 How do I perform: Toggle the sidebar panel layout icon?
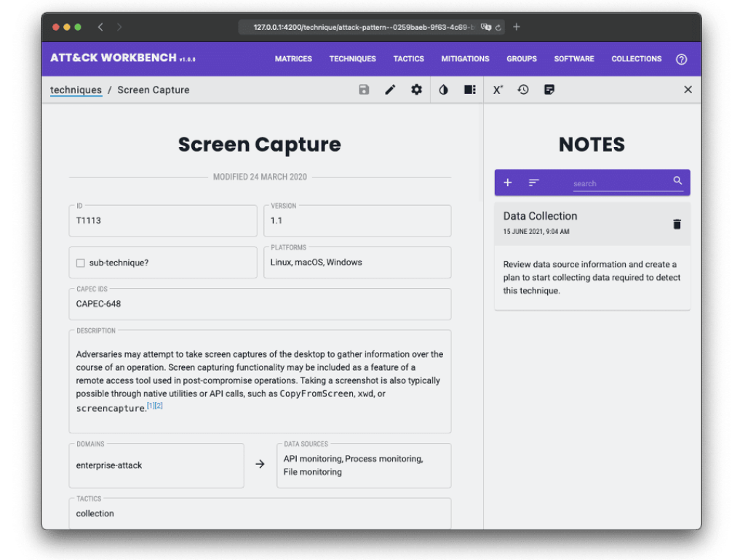[x=470, y=89]
